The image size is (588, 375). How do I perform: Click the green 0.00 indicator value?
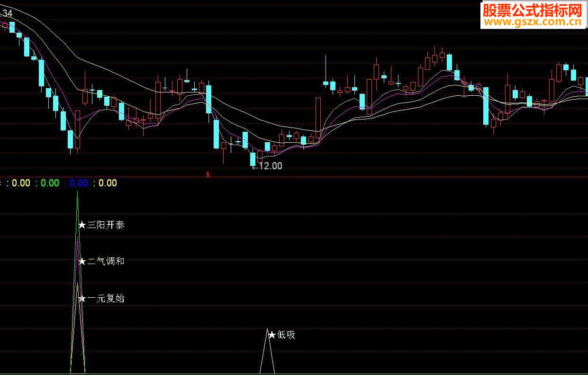click(50, 183)
